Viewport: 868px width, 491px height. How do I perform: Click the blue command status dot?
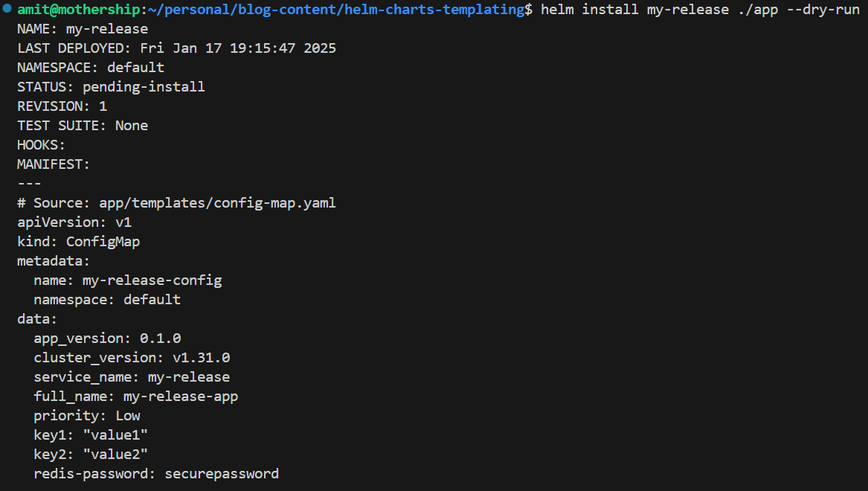(7, 8)
